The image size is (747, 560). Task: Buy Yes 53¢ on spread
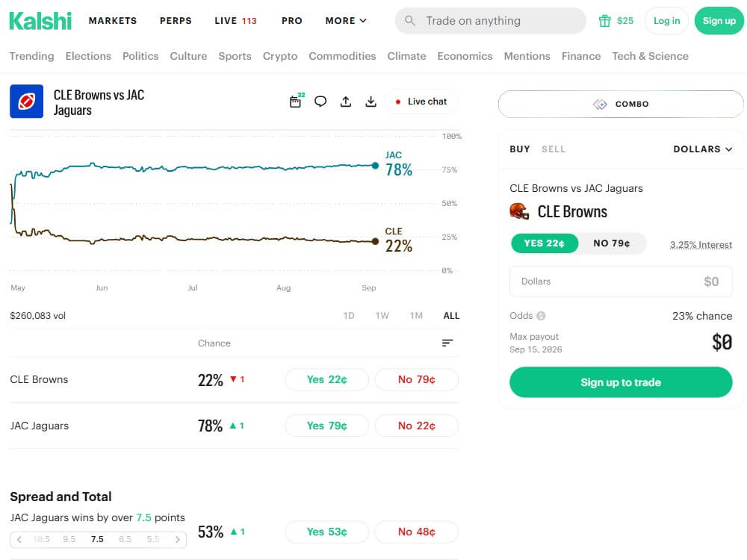click(x=327, y=532)
